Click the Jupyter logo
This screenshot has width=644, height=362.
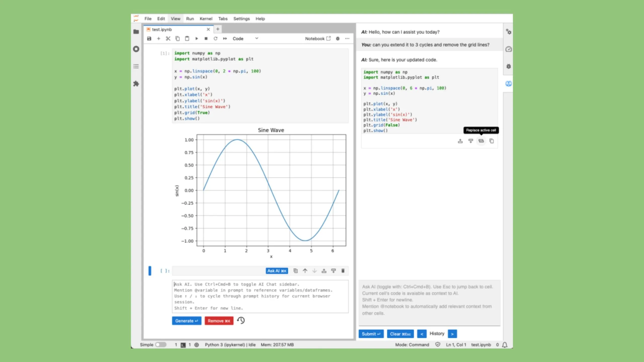click(136, 18)
